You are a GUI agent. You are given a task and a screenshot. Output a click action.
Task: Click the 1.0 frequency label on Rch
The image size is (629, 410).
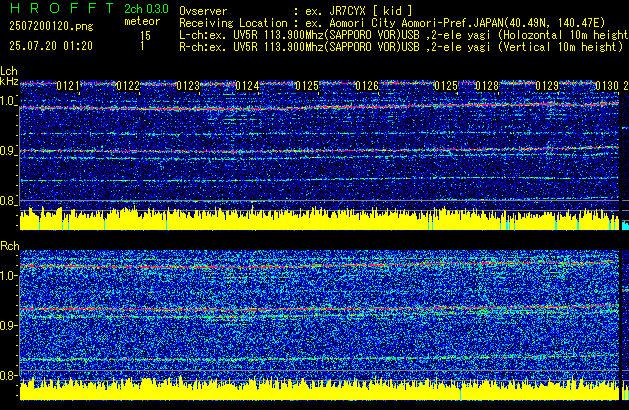tap(8, 275)
